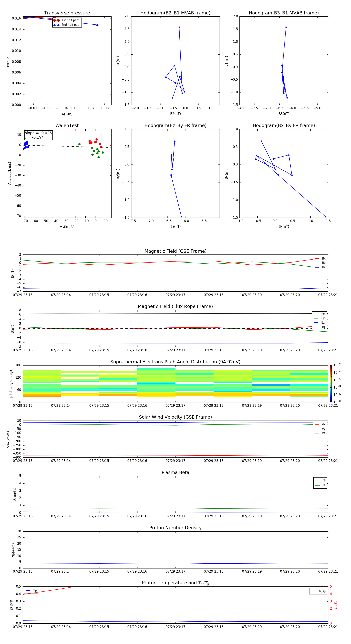Click the Tp legend entry in proton temperature plot
Viewport: 351px width, 644px height.
31,591
